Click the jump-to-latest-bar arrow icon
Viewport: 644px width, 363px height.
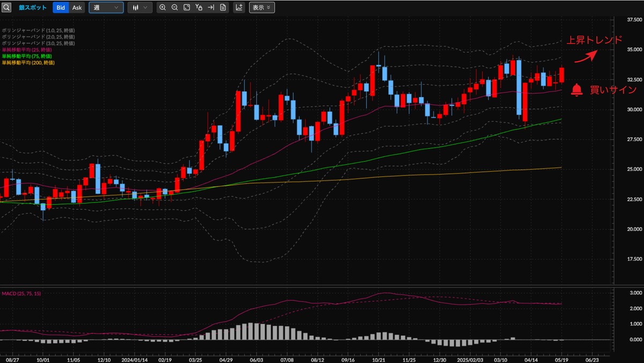click(x=211, y=7)
